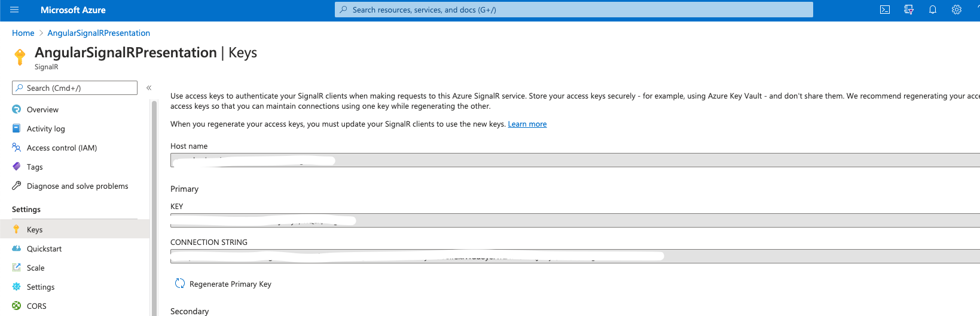Click the Regenerate Primary Key icon
980x316 pixels.
tap(180, 284)
